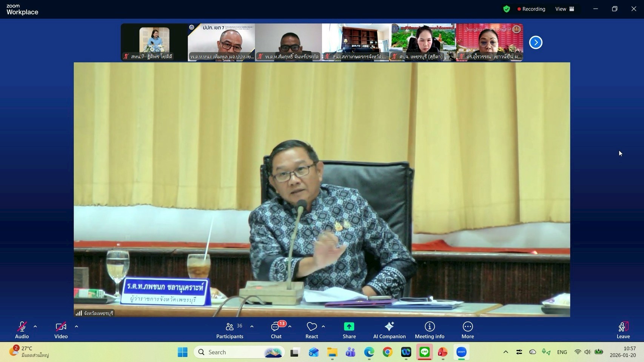
Task: Leave the meeting
Action: coord(623,330)
